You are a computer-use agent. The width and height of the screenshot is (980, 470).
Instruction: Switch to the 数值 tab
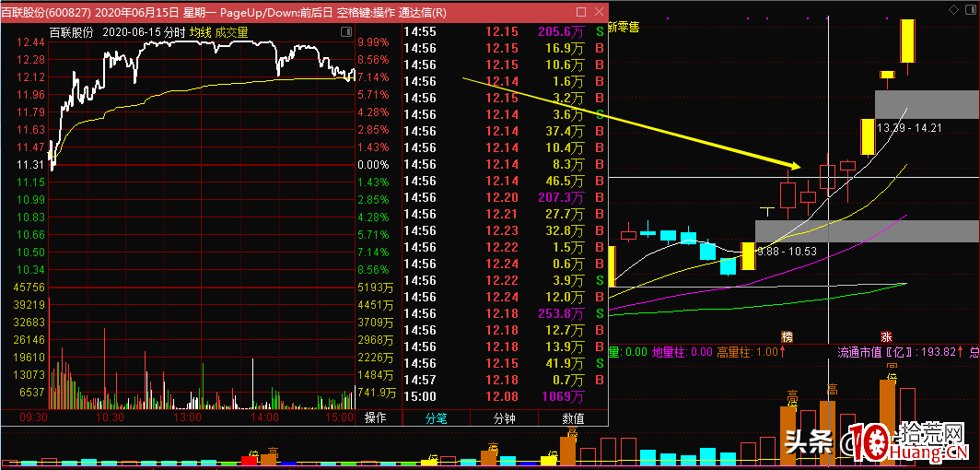(573, 418)
